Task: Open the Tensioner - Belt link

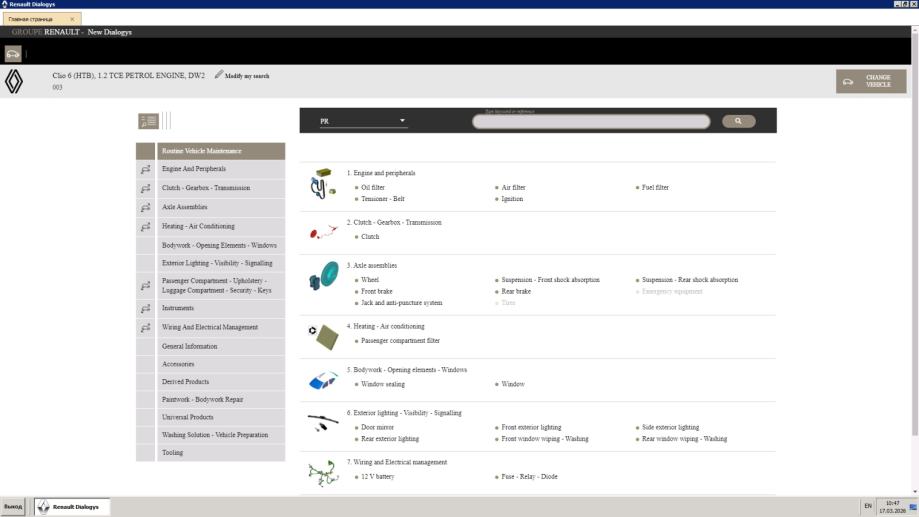Action: [x=383, y=199]
